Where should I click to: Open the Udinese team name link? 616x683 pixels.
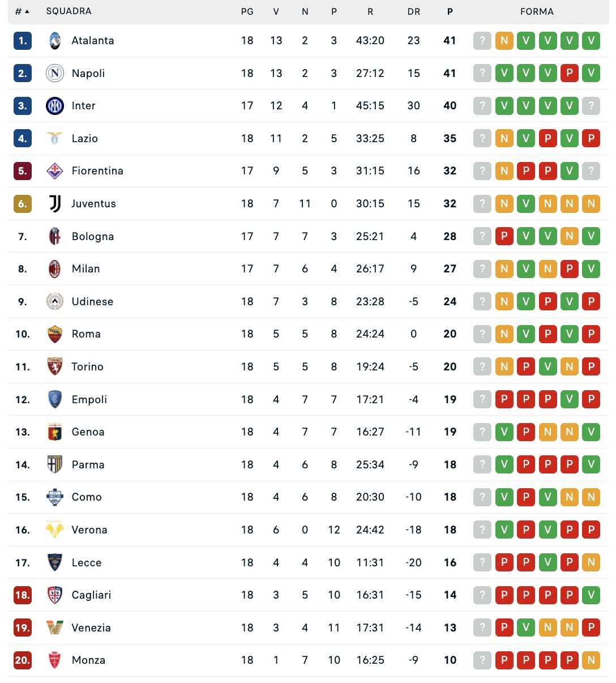click(92, 302)
